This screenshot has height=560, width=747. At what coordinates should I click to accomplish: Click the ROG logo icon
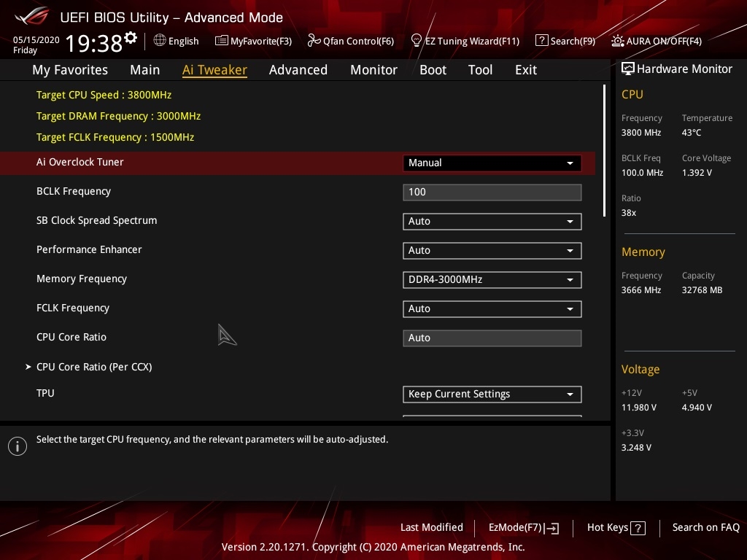pyautogui.click(x=32, y=16)
